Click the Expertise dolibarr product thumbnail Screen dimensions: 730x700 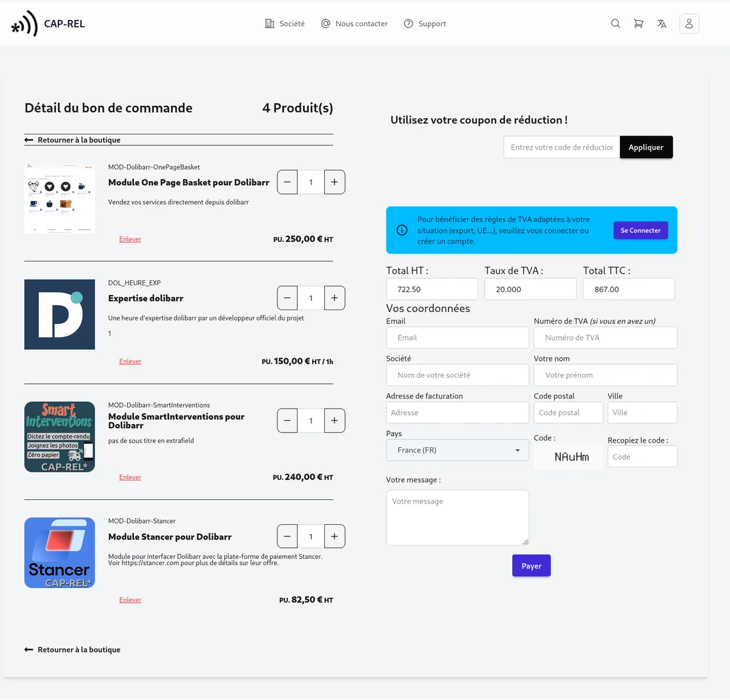[60, 314]
